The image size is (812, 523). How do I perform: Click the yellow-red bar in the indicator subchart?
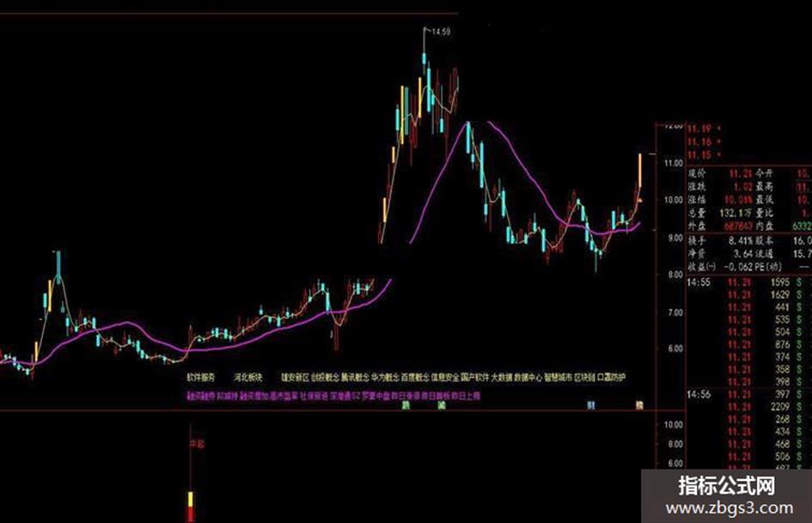pyautogui.click(x=190, y=506)
